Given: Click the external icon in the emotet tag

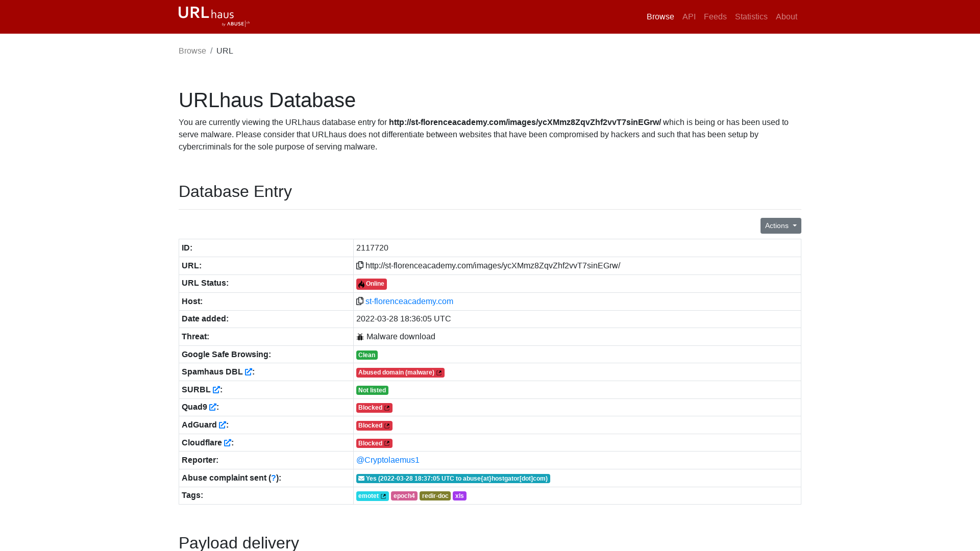Looking at the screenshot, I should point(383,496).
